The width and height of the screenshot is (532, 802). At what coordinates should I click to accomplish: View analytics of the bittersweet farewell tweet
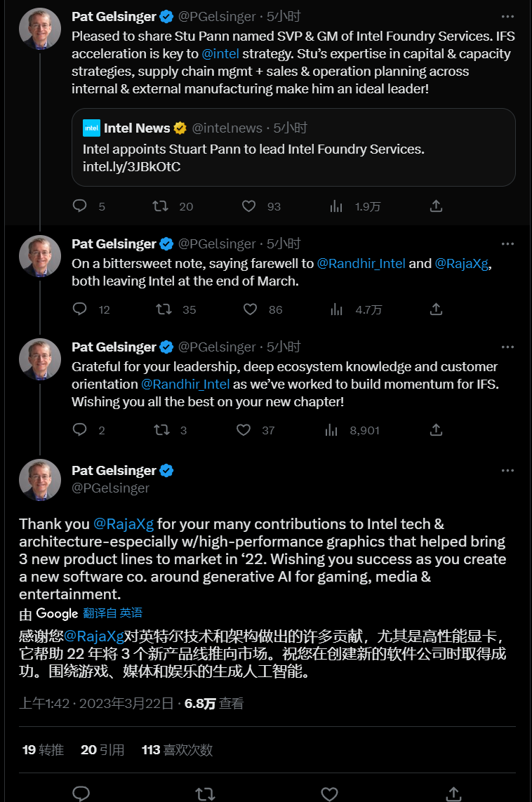[336, 309]
